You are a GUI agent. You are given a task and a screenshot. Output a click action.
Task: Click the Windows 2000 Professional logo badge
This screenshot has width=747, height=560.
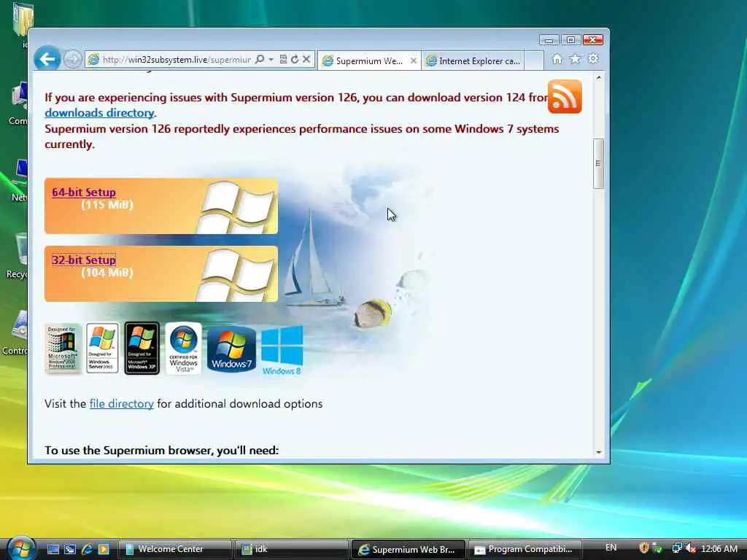click(x=63, y=349)
